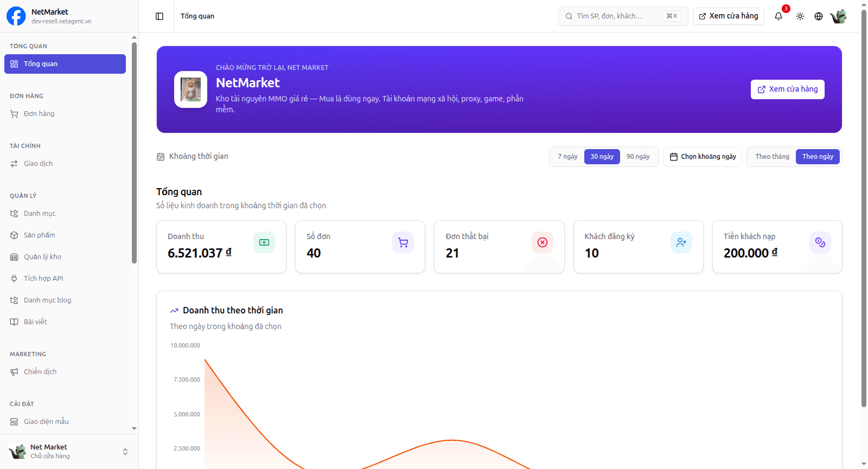
Task: Open Tổng quan in the sidebar
Action: point(65,64)
